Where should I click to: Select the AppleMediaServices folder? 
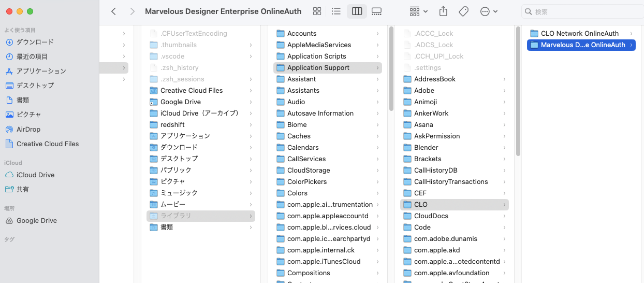click(328, 45)
